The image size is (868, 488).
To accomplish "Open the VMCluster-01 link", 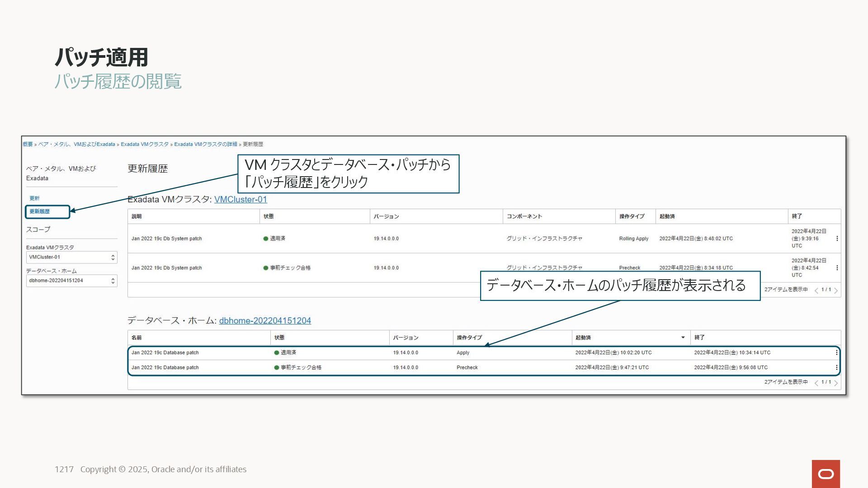I will pyautogui.click(x=241, y=199).
